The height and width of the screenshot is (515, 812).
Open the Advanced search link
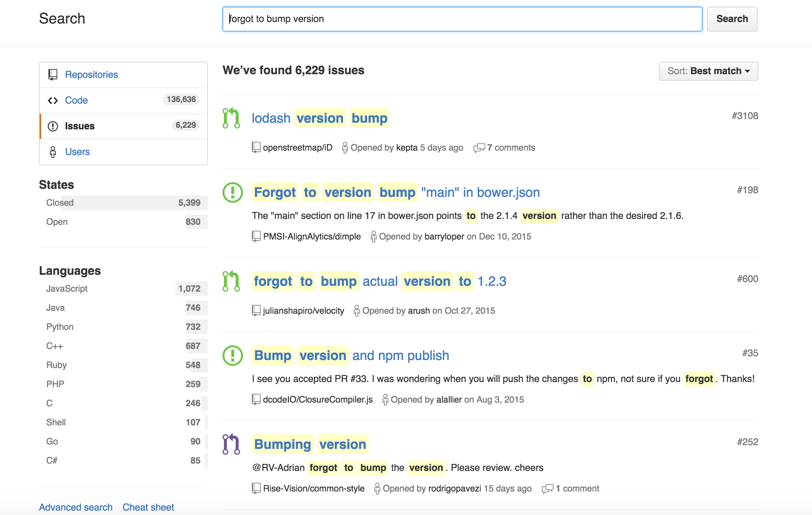(76, 507)
